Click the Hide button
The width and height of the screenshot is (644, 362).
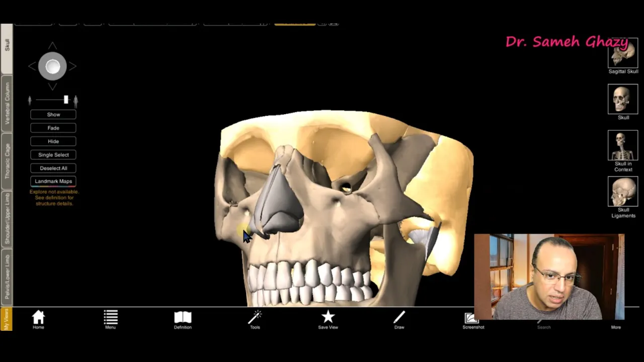pos(53,141)
